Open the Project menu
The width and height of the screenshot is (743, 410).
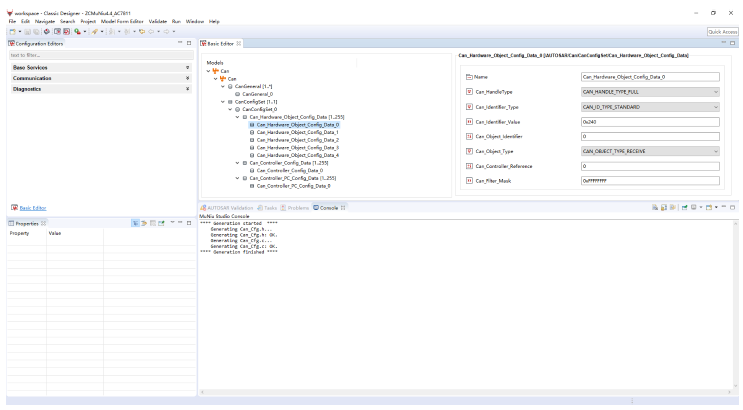(88, 21)
